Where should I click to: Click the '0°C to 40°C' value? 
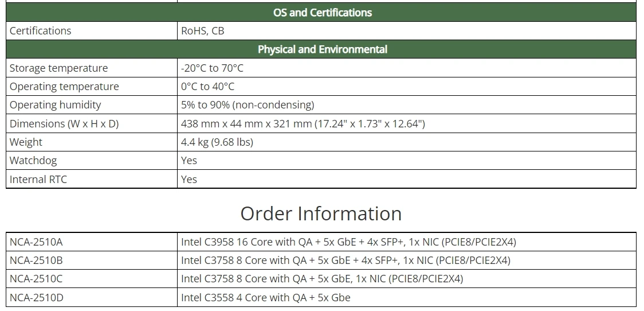pos(208,87)
